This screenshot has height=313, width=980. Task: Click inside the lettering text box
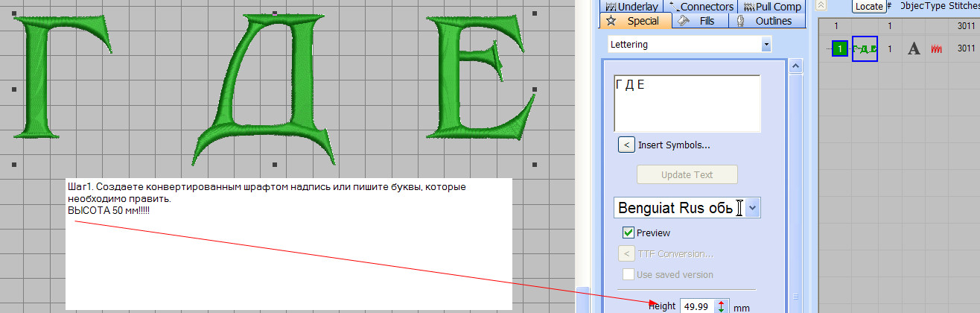click(x=687, y=103)
